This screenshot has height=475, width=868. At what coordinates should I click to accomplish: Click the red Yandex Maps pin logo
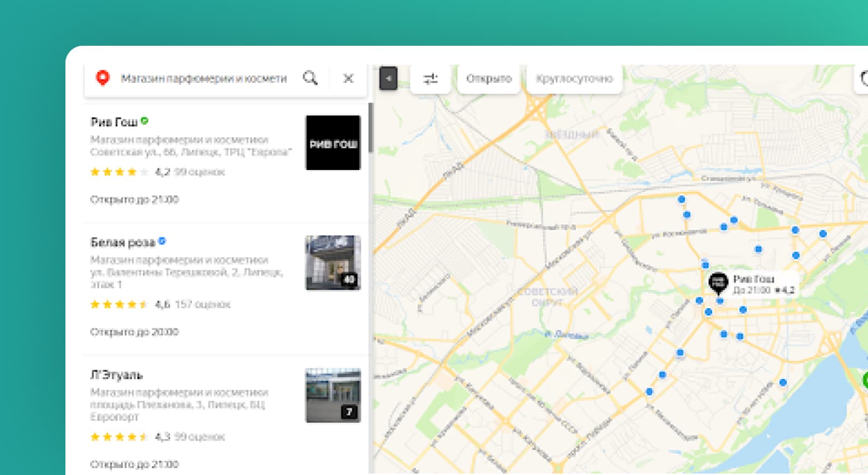103,78
